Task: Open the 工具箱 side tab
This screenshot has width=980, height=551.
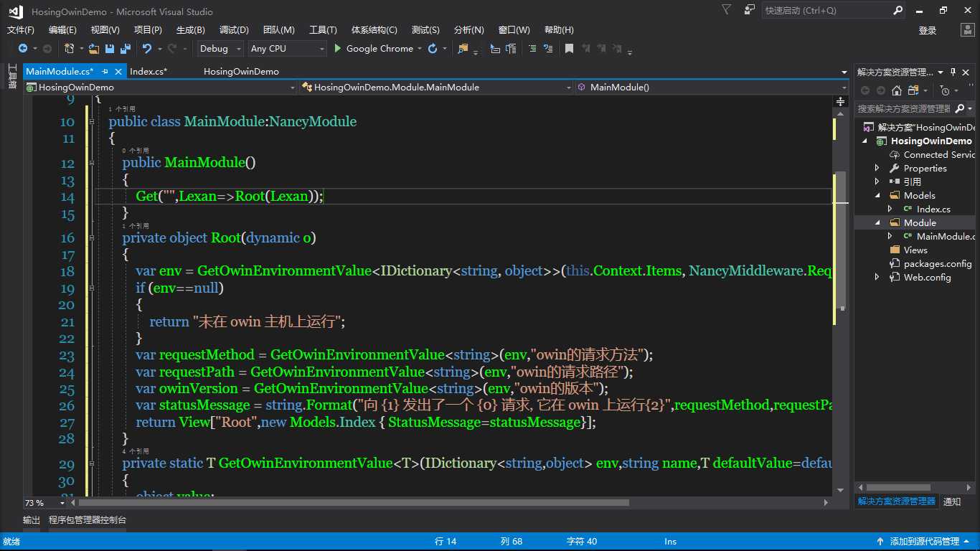Action: [x=12, y=76]
